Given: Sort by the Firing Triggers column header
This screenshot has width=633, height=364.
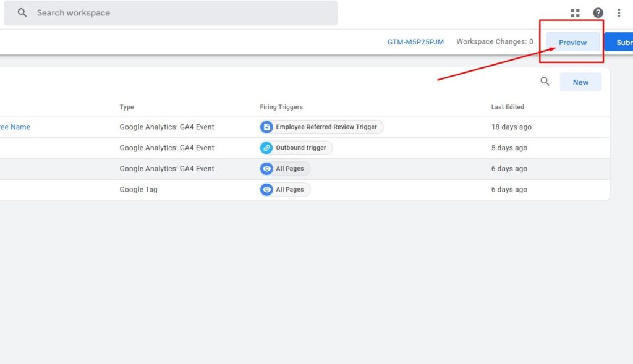Looking at the screenshot, I should (281, 107).
